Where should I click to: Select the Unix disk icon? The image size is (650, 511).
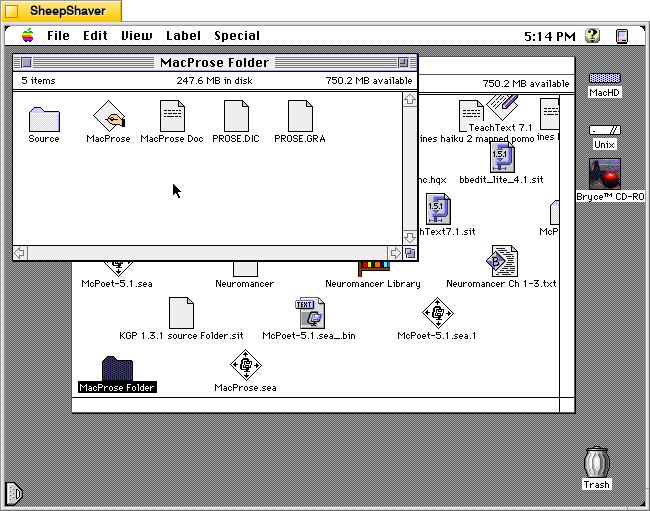point(604,130)
